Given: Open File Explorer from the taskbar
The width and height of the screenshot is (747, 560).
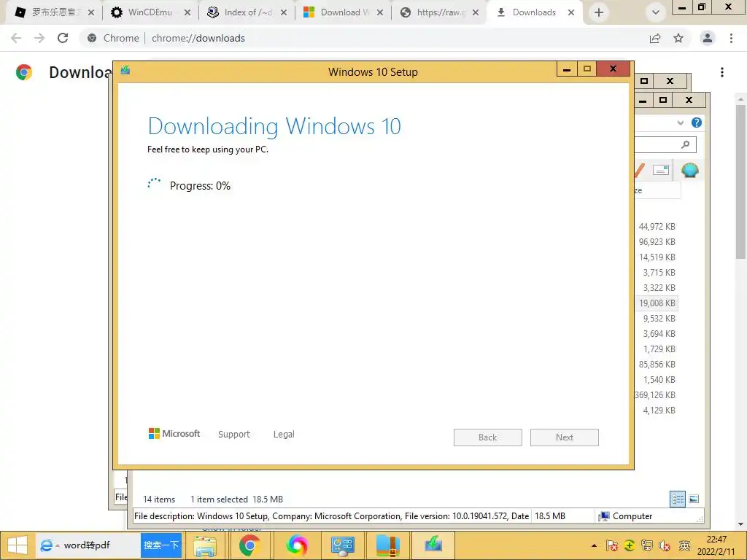Looking at the screenshot, I should click(x=205, y=545).
